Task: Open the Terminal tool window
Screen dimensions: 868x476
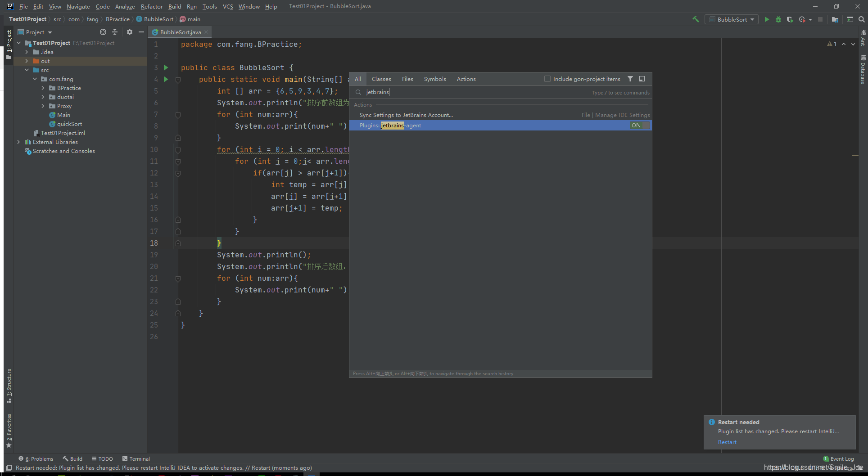Action: coord(136,459)
